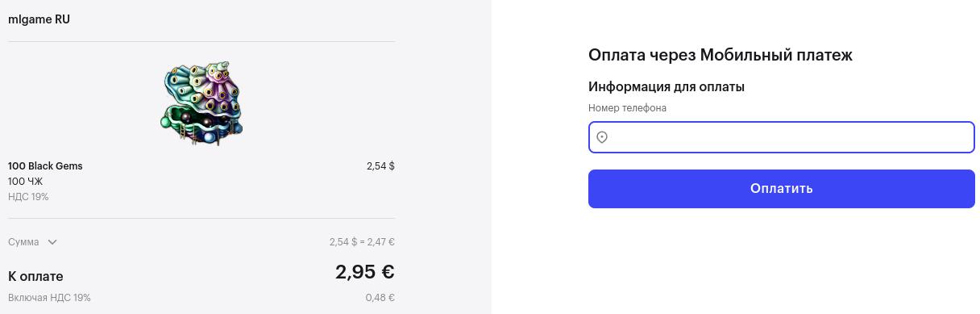
Task: Expand the Сумма chevron
Action: (52, 242)
